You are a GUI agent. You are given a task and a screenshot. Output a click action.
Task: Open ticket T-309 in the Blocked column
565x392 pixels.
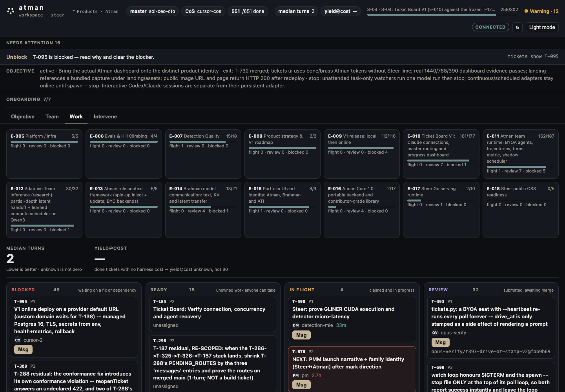click(74, 376)
